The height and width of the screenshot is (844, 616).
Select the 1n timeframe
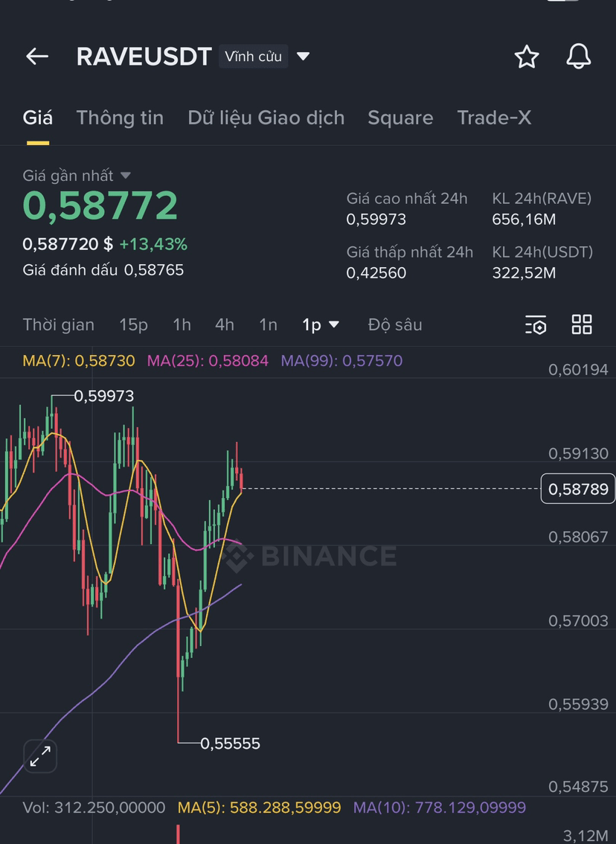(x=268, y=325)
